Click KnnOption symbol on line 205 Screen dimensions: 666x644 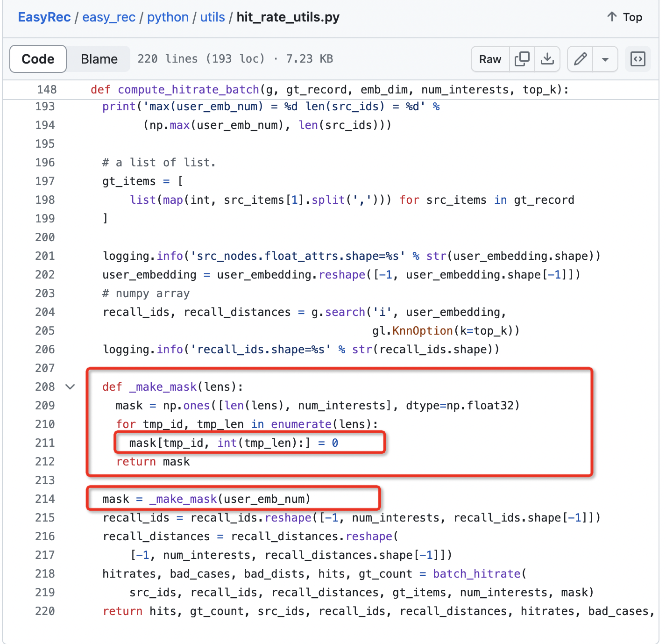pyautogui.click(x=422, y=331)
